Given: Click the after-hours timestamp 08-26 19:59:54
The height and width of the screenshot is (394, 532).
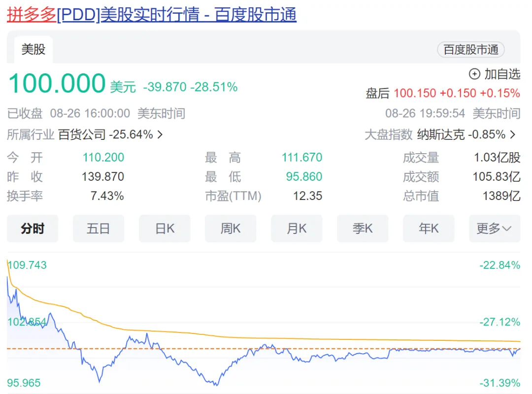Looking at the screenshot, I should (425, 114).
